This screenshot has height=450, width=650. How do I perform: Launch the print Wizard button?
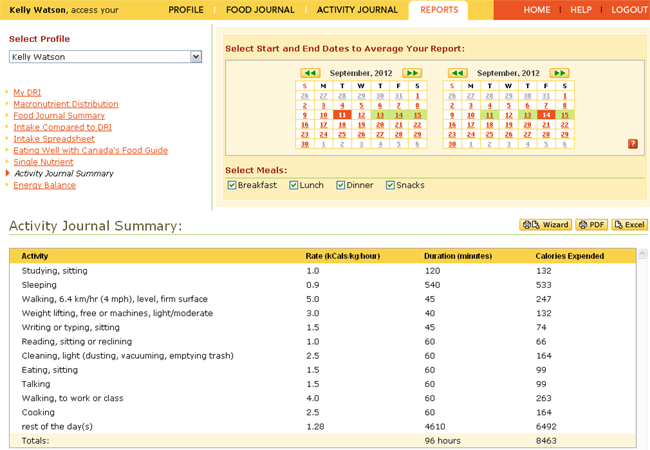pyautogui.click(x=546, y=225)
